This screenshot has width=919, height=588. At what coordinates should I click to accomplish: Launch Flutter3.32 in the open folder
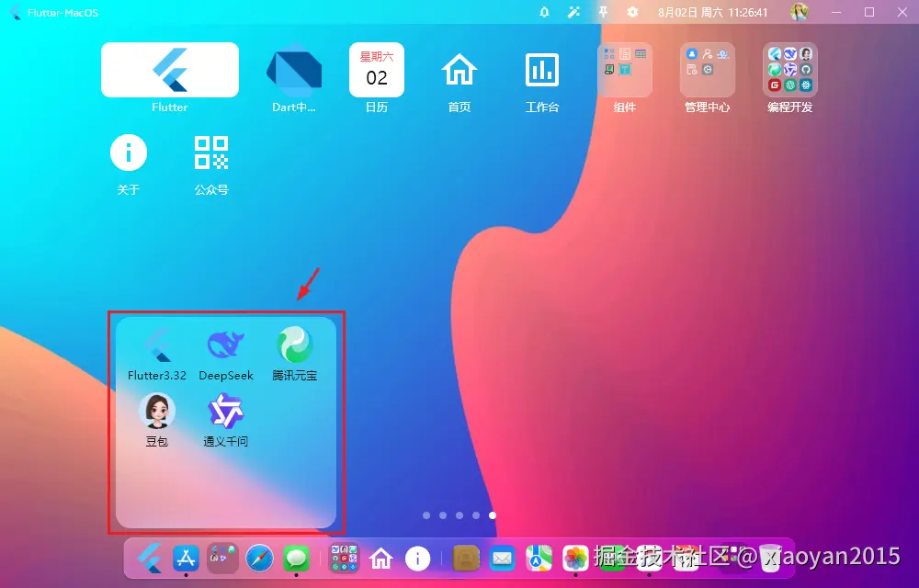157,345
